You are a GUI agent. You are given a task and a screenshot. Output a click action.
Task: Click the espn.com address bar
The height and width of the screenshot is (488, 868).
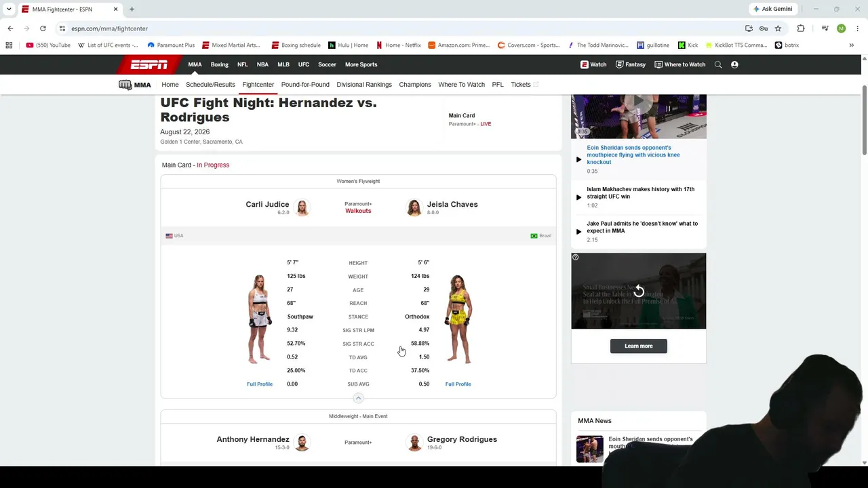tap(400, 28)
